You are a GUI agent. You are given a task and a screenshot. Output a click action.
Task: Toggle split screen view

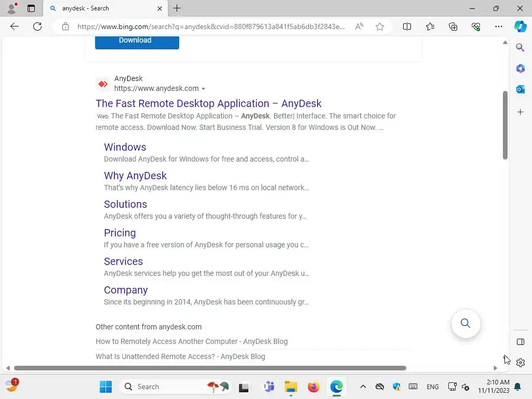407,26
